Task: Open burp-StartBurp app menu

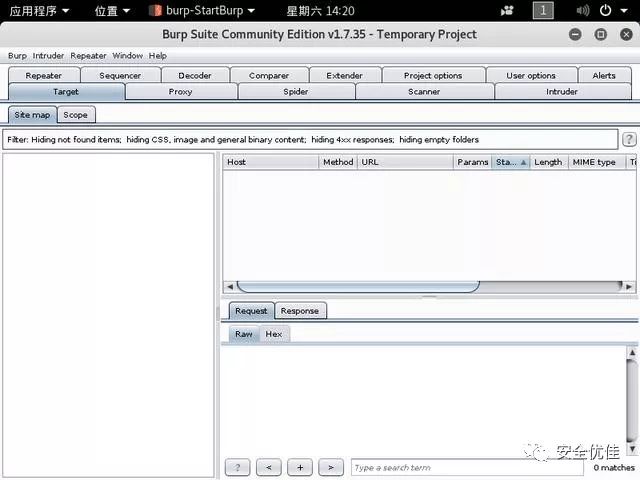Action: click(x=202, y=11)
